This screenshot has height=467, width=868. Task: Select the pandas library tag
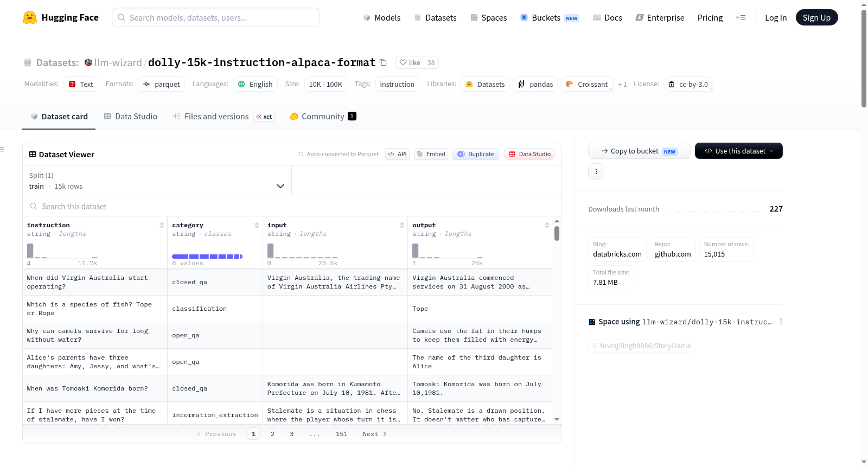[535, 84]
